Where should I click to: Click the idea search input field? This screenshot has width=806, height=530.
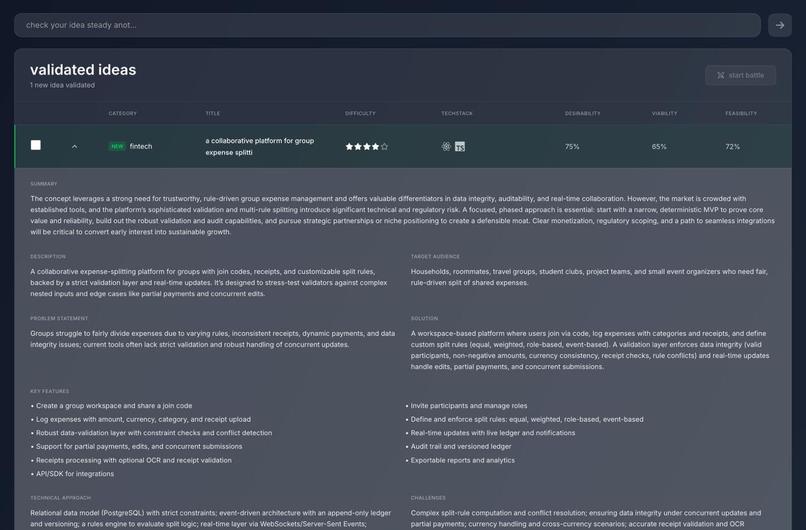tap(387, 25)
